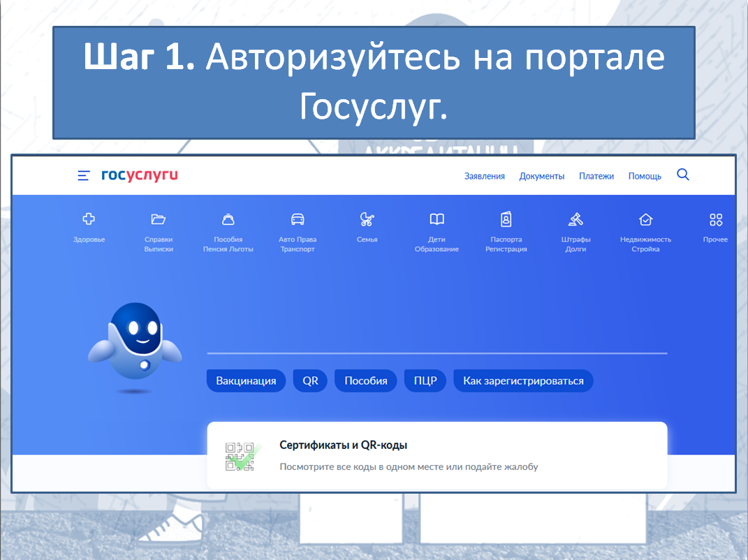This screenshot has width=748, height=560.
Task: Open the Штрафы Долги gavel icon
Action: pos(575,219)
